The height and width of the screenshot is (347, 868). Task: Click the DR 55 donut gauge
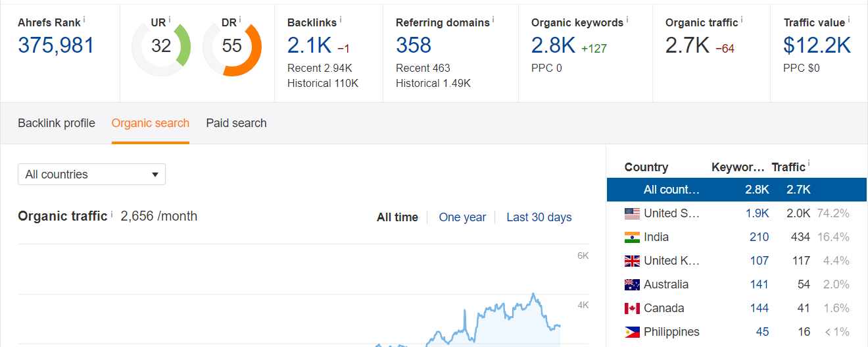coord(232,46)
